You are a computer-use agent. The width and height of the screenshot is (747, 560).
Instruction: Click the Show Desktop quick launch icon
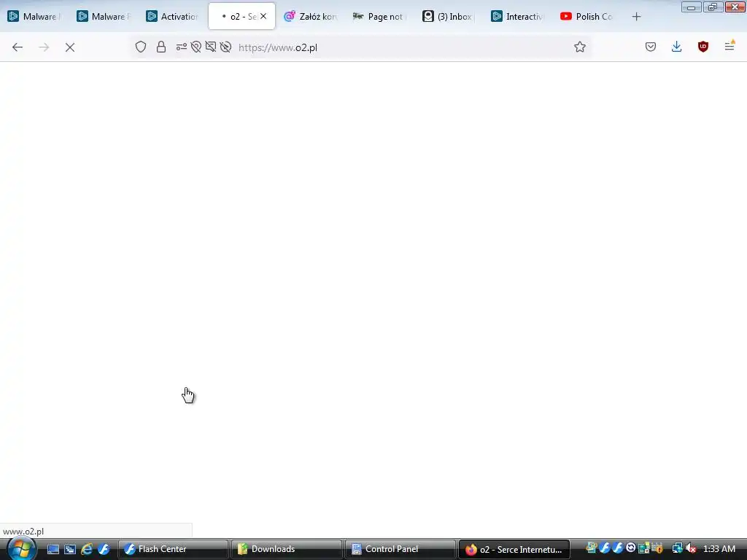(x=53, y=549)
